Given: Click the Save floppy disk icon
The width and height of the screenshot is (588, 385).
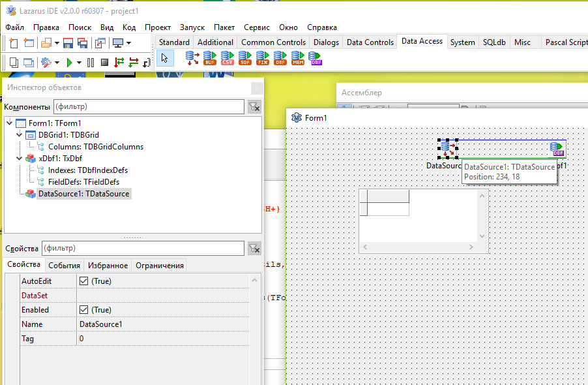Looking at the screenshot, I should 68,43.
